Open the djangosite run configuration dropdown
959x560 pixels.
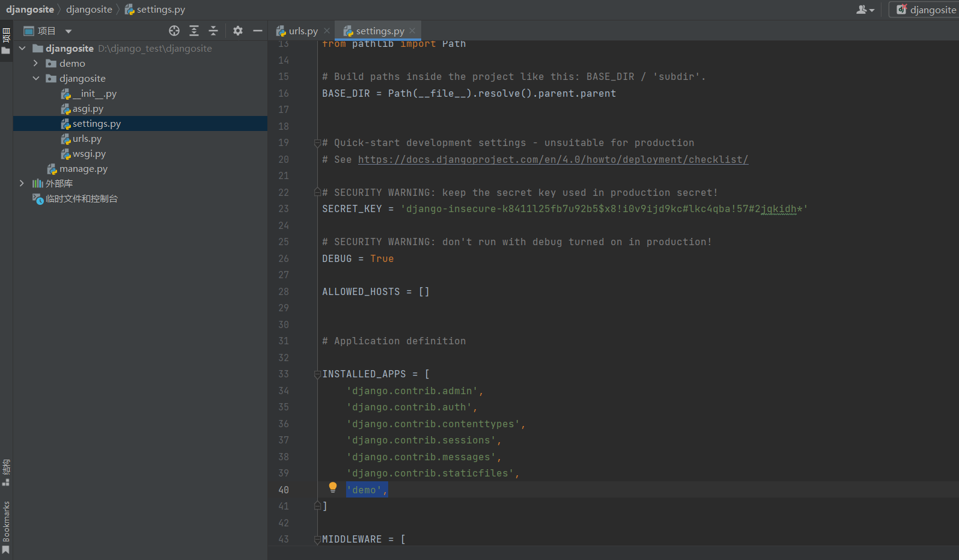[x=925, y=10]
